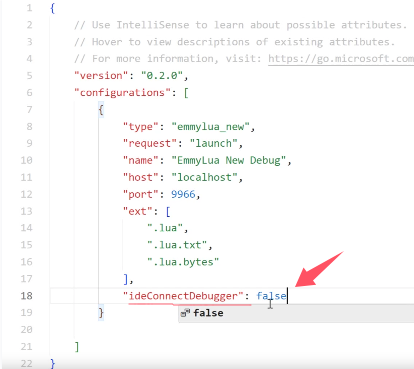The height and width of the screenshot is (369, 414).
Task: Click the "launch" request value
Action: (213, 143)
